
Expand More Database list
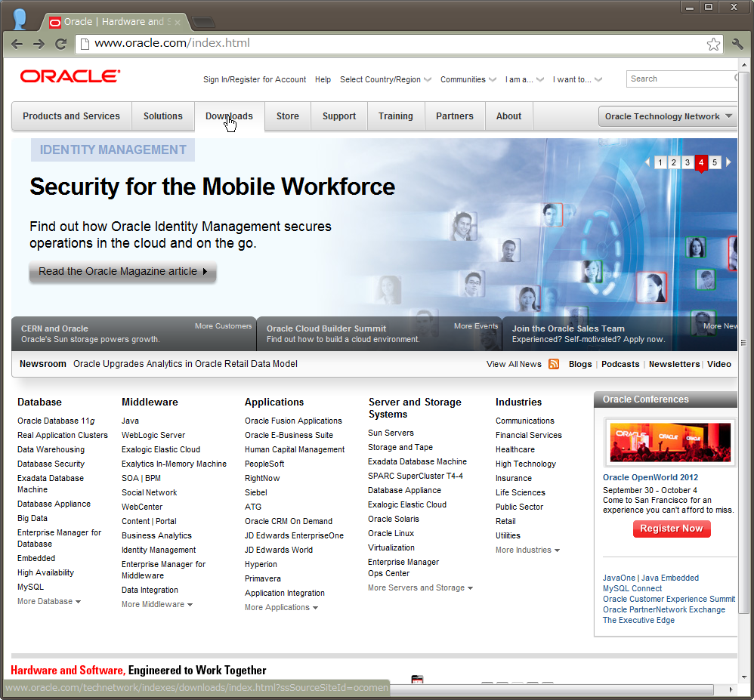pyautogui.click(x=49, y=601)
